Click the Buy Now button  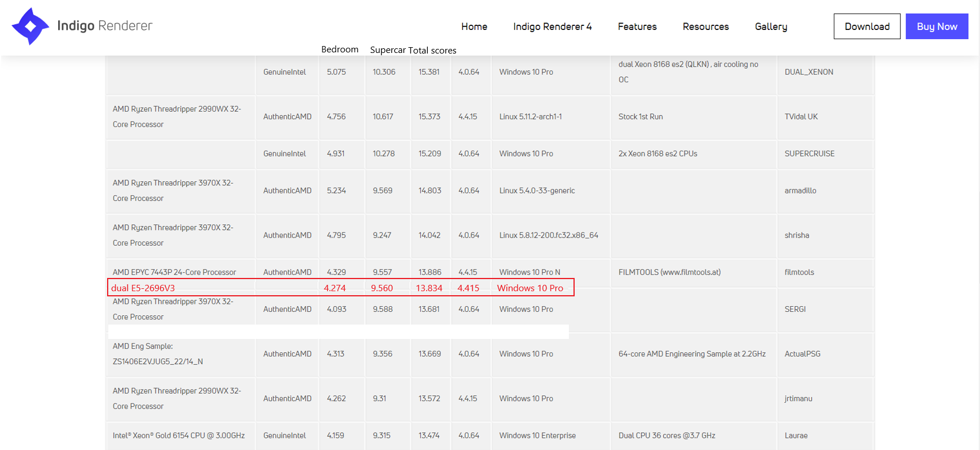937,26
